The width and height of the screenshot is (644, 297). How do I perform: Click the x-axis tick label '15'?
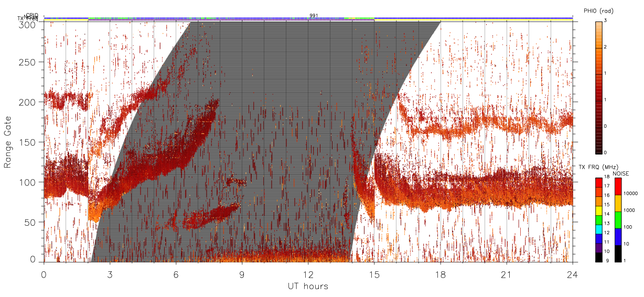[374, 274]
